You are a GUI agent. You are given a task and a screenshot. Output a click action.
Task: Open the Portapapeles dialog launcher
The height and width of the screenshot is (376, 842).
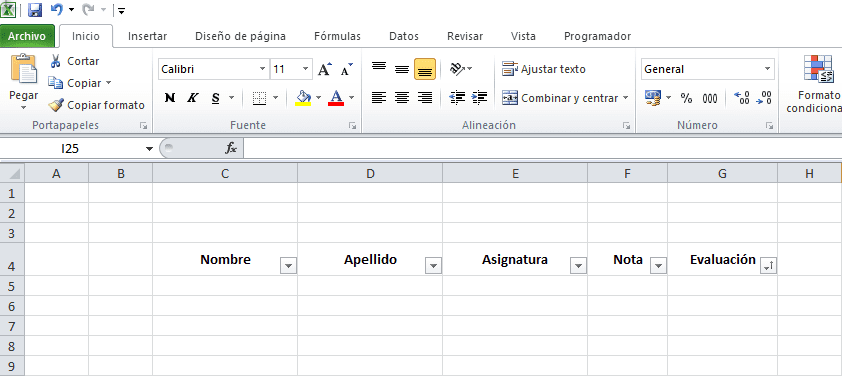point(143,126)
